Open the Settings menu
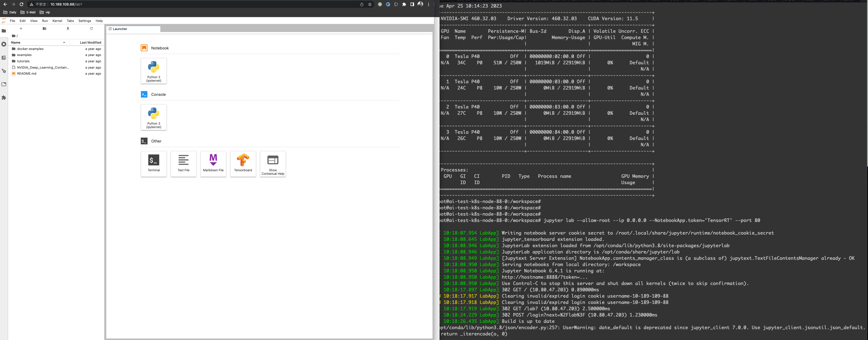 click(x=85, y=21)
